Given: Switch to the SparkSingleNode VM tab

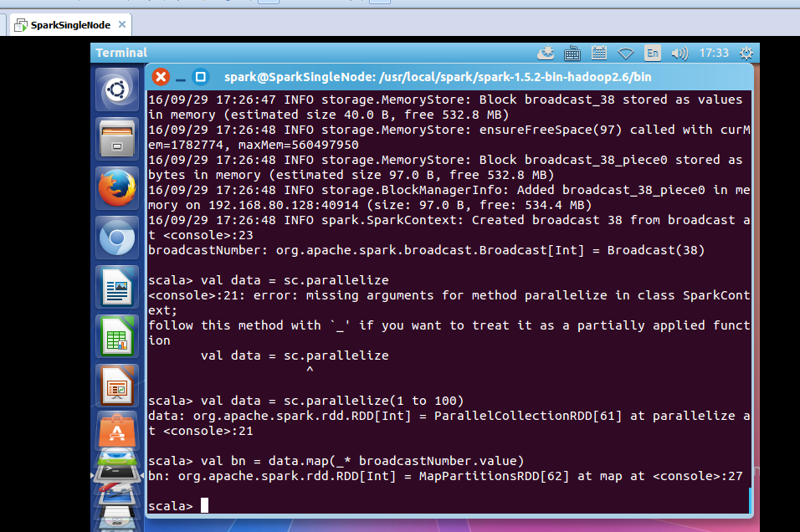Looking at the screenshot, I should coord(70,25).
